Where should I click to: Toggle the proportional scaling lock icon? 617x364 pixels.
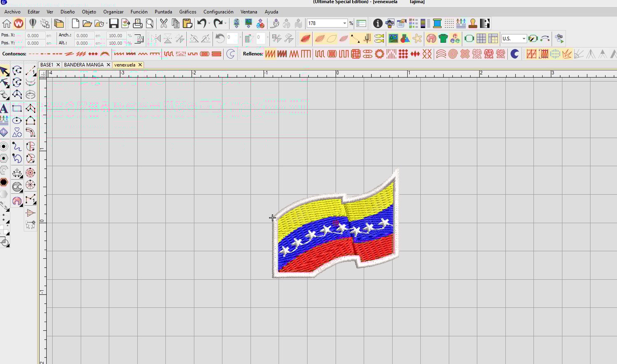pyautogui.click(x=139, y=39)
